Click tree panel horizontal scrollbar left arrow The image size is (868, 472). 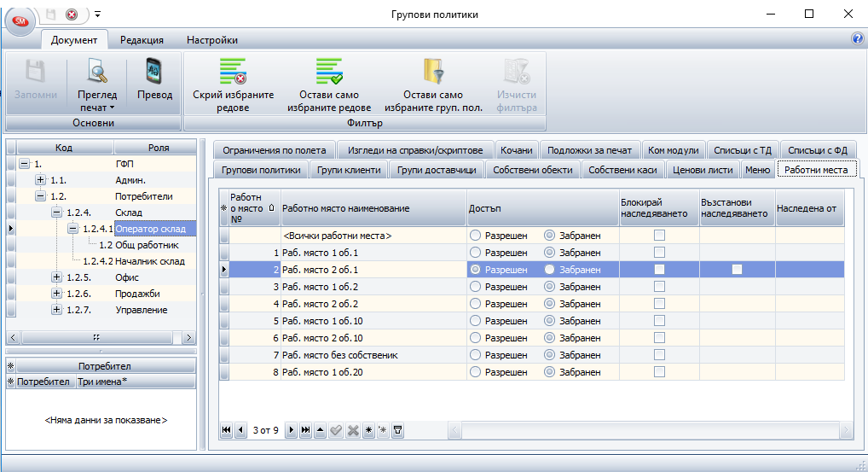(x=13, y=337)
